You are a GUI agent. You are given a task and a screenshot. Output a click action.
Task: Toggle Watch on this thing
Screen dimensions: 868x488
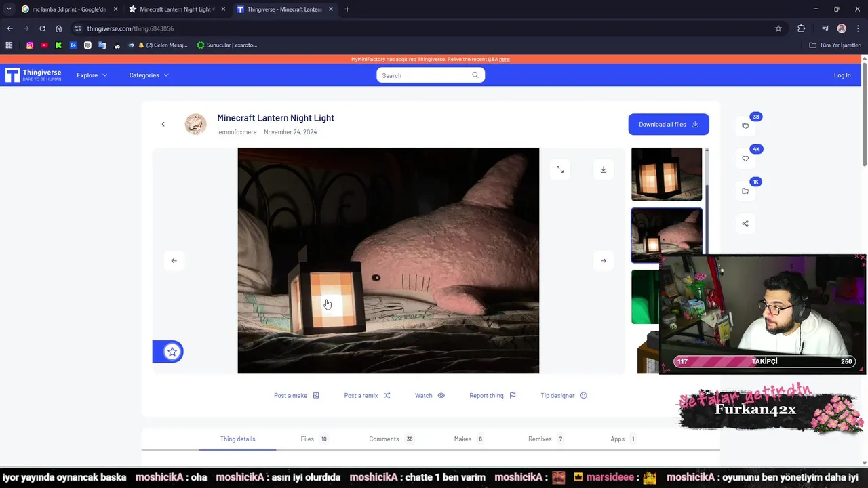(430, 395)
